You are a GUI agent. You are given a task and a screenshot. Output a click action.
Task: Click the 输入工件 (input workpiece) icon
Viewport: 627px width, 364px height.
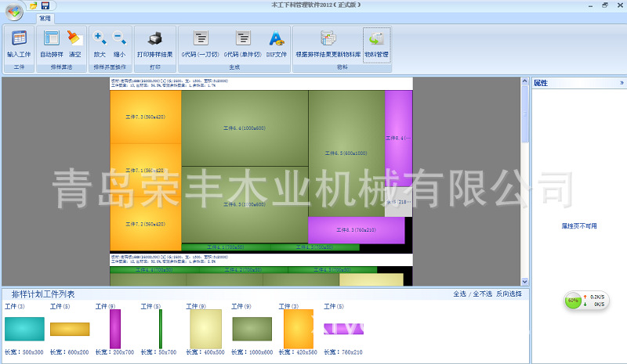19,38
